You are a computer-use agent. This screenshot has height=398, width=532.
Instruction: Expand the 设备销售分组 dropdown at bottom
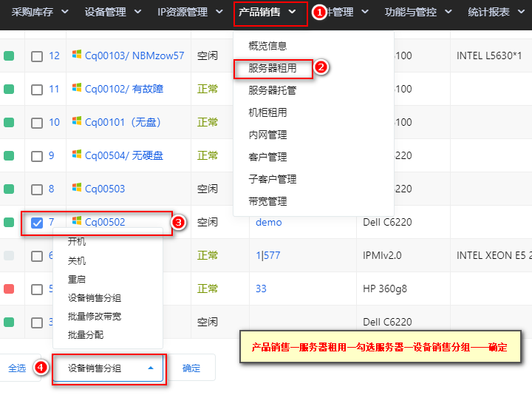(x=109, y=368)
